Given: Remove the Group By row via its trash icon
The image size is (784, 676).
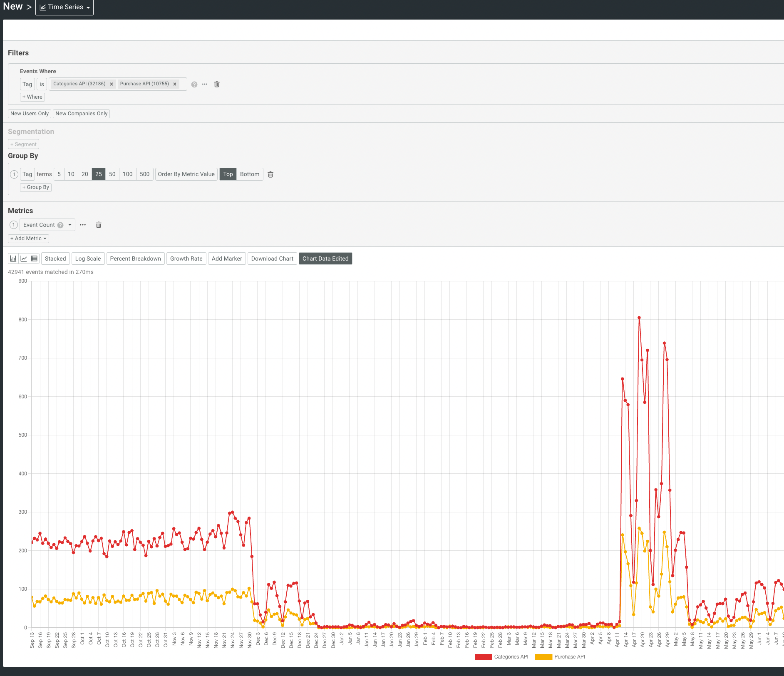Looking at the screenshot, I should 270,174.
